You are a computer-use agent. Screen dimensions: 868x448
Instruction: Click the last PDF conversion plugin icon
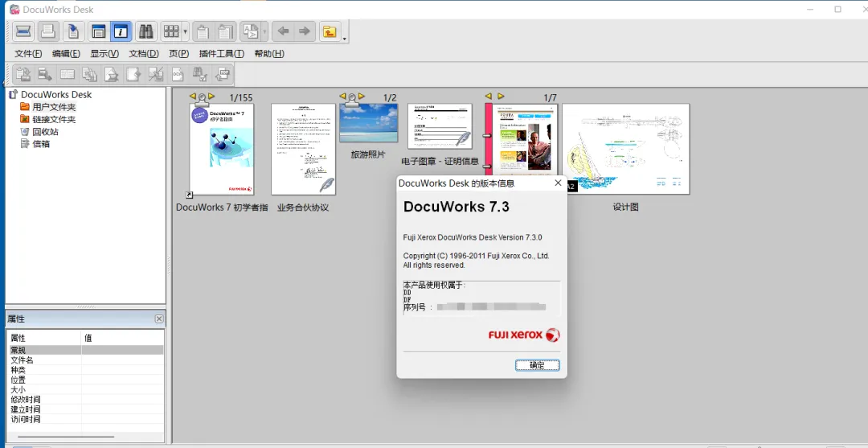(223, 74)
